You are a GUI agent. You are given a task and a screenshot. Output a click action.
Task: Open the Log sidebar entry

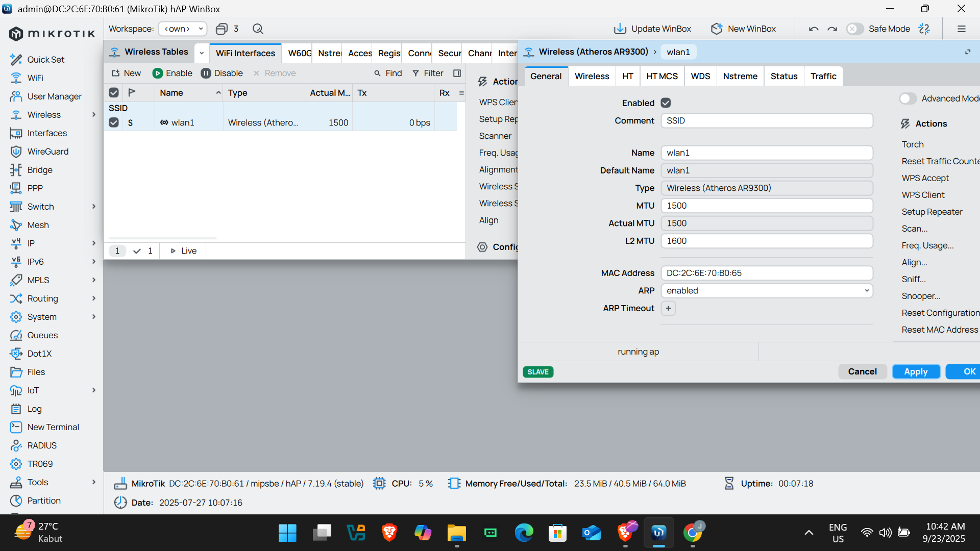point(34,408)
